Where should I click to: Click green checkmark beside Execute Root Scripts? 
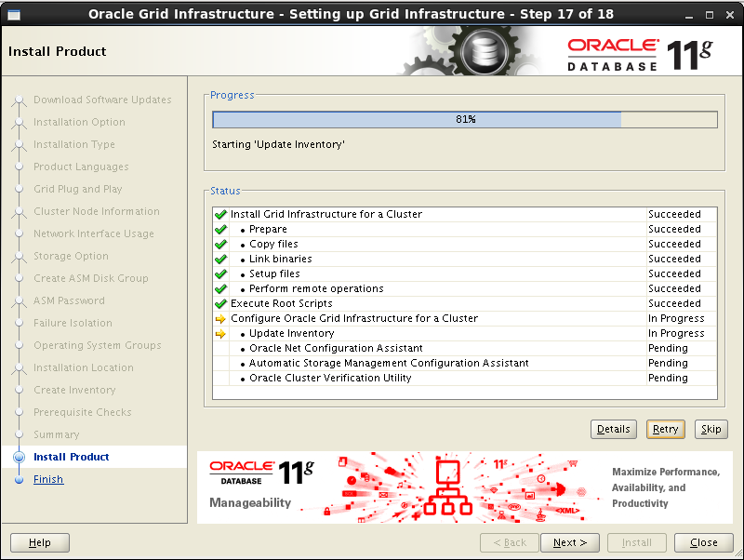(220, 303)
